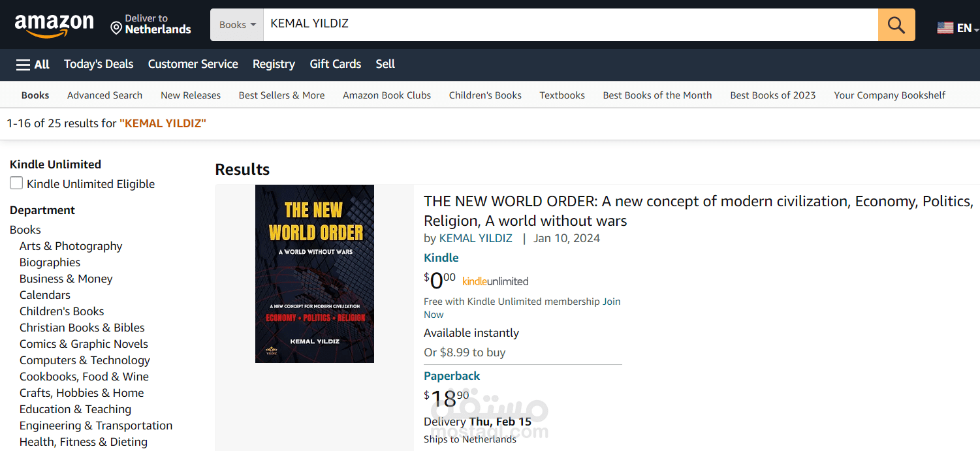Filter by Education & Teaching
This screenshot has width=980, height=451.
click(75, 409)
